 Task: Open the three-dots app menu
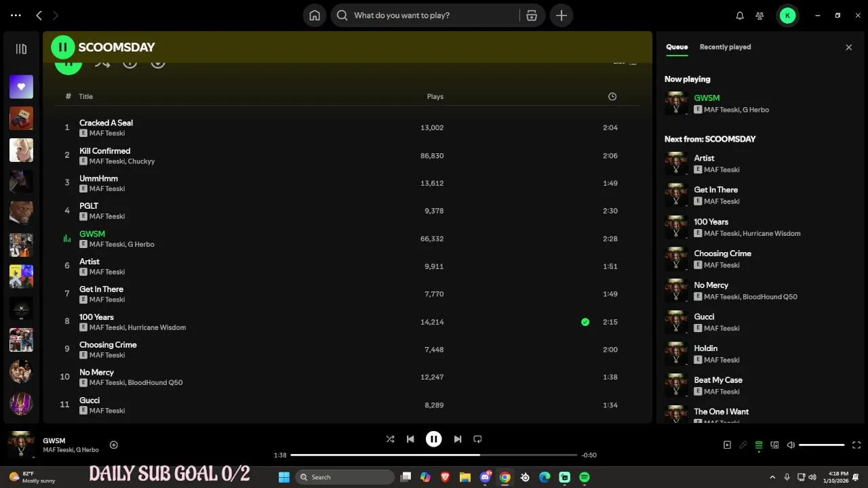pos(16,15)
